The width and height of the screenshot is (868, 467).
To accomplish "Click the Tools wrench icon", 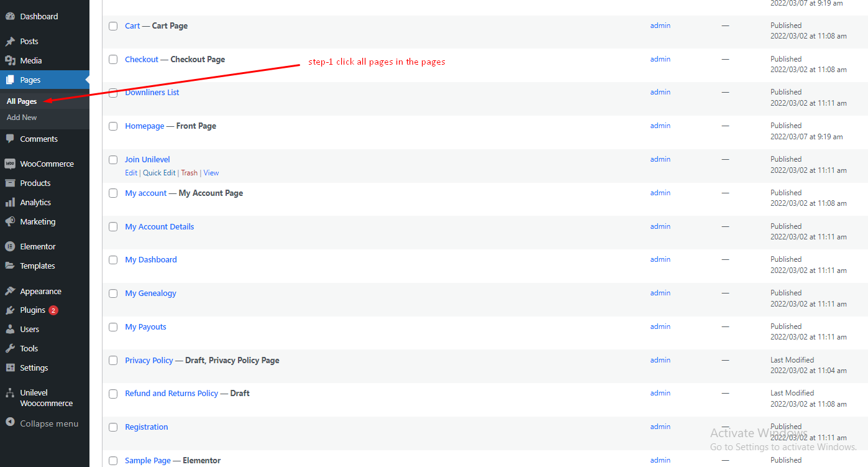I will point(10,349).
